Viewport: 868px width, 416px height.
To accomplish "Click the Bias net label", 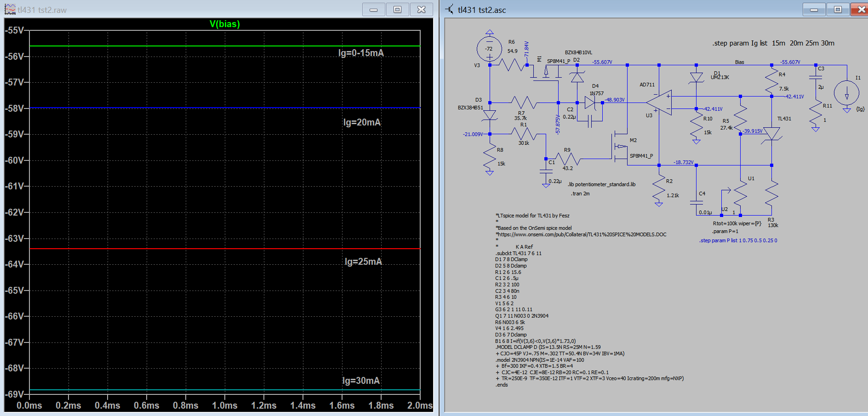I will pos(739,62).
